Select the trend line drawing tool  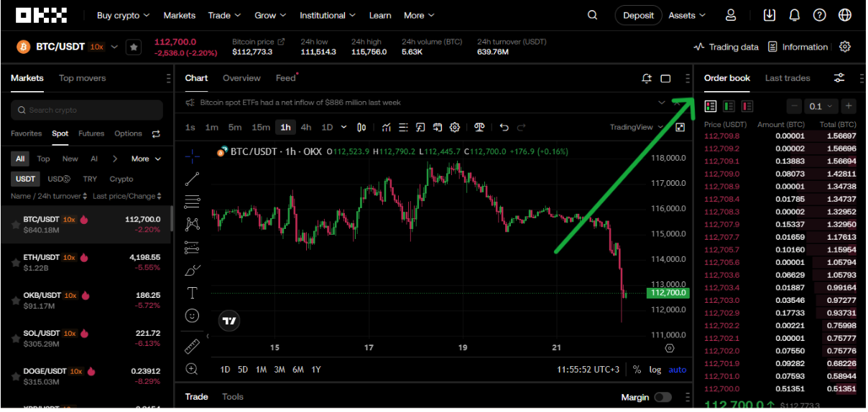pos(192,179)
